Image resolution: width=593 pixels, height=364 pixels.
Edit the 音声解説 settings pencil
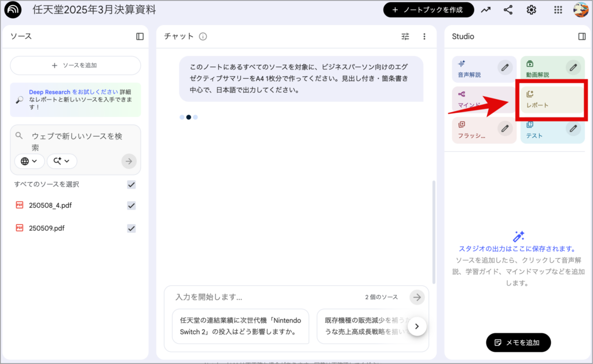click(505, 67)
